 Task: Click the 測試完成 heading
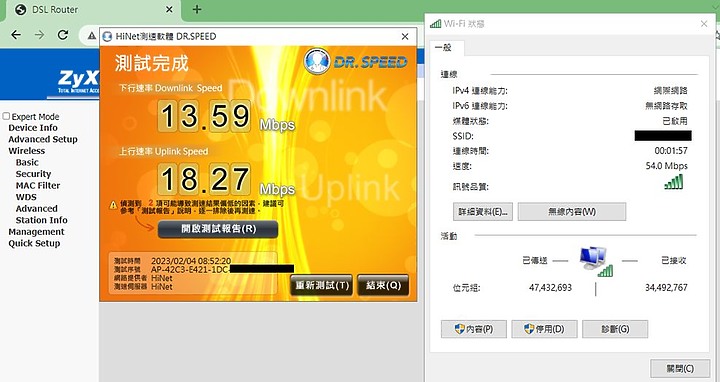152,63
